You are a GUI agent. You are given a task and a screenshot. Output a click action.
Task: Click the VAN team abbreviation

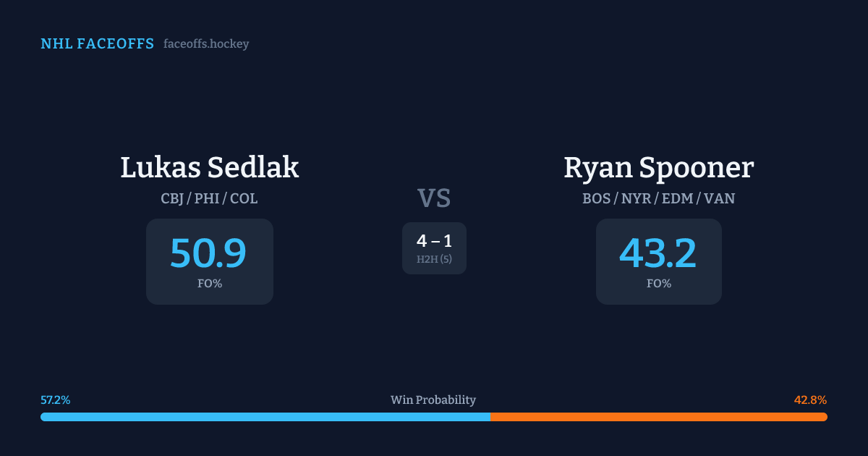tap(719, 198)
